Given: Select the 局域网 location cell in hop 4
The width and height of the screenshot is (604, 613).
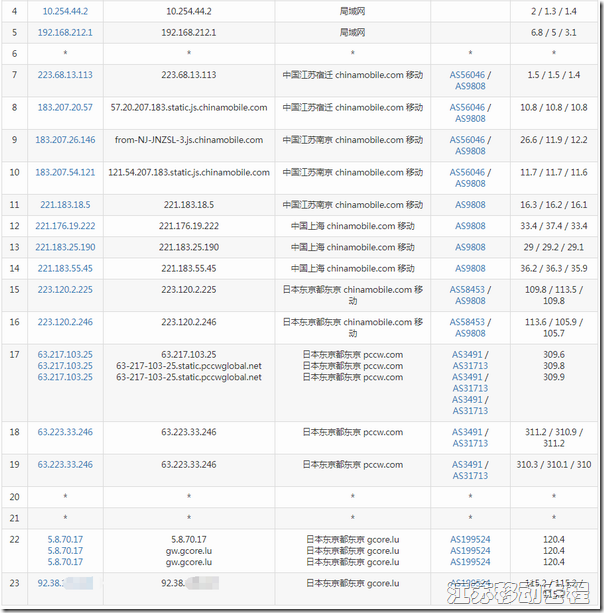Looking at the screenshot, I should pyautogui.click(x=352, y=11).
